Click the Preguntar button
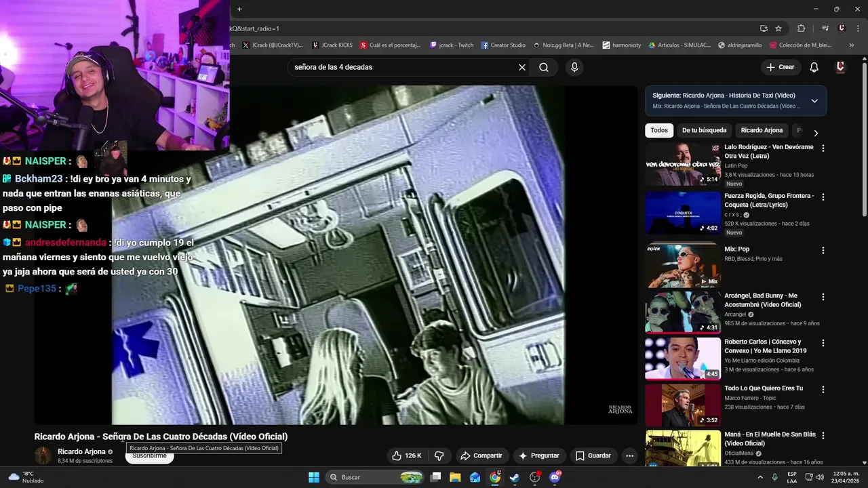868x488 pixels. pos(538,455)
